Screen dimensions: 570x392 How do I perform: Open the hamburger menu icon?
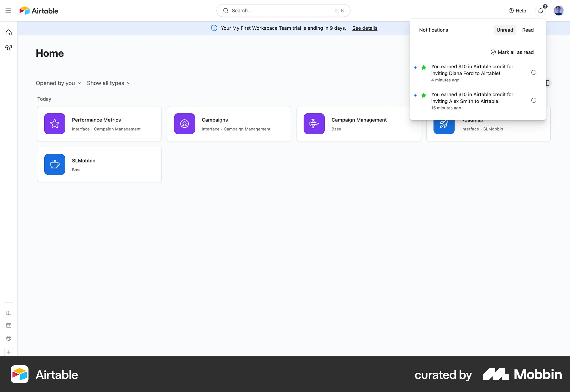tap(8, 10)
